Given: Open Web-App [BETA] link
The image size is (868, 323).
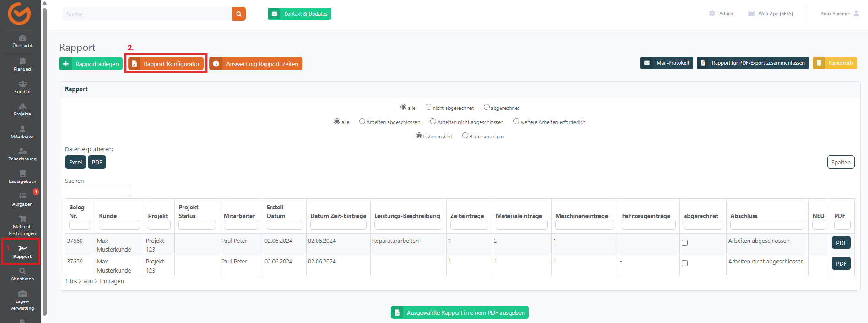Looking at the screenshot, I should (x=771, y=14).
